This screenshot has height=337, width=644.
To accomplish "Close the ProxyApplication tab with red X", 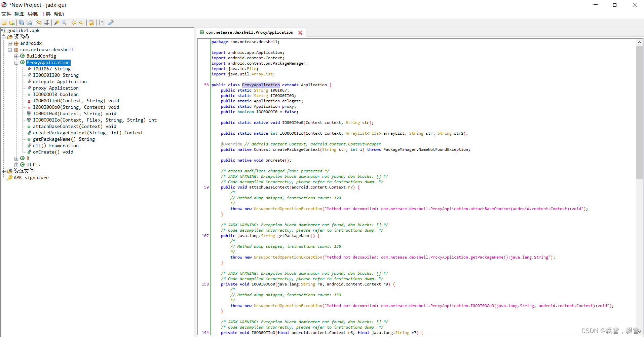I will (x=300, y=33).
